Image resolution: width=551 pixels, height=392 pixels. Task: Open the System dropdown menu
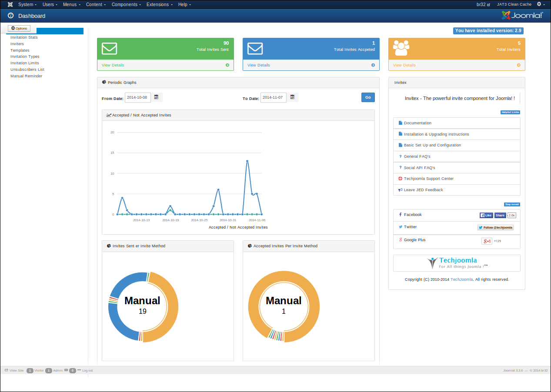[27, 4]
